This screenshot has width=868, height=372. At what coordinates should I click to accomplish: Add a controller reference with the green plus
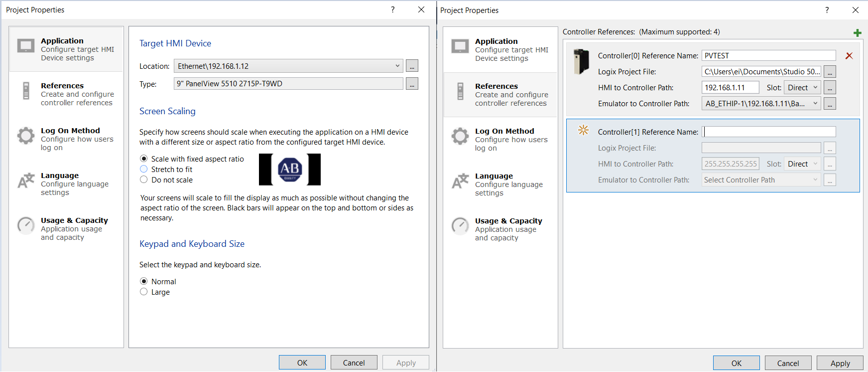tap(857, 33)
